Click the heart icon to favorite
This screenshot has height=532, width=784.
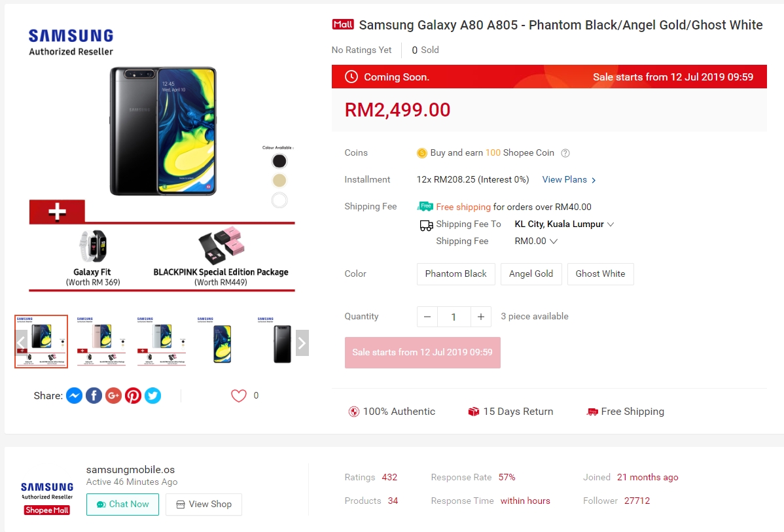pyautogui.click(x=238, y=396)
